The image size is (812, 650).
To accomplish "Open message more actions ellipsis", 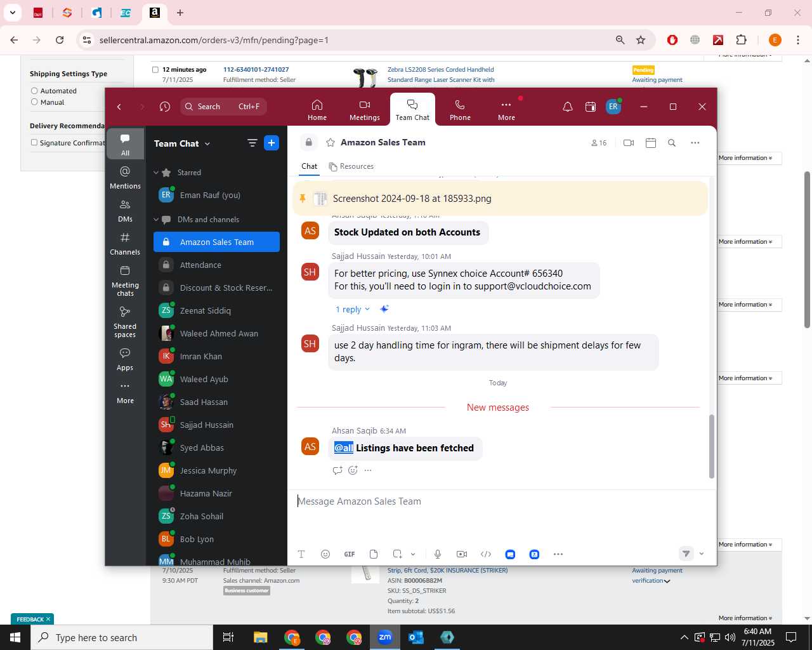I will pyautogui.click(x=368, y=470).
